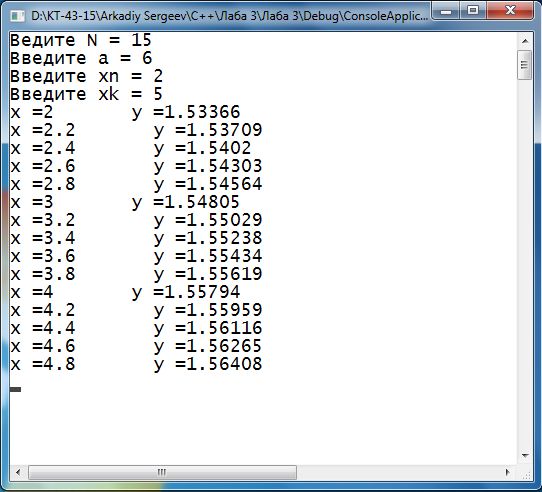Click the text 'x =3.4'
542x492 pixels.
(43, 238)
